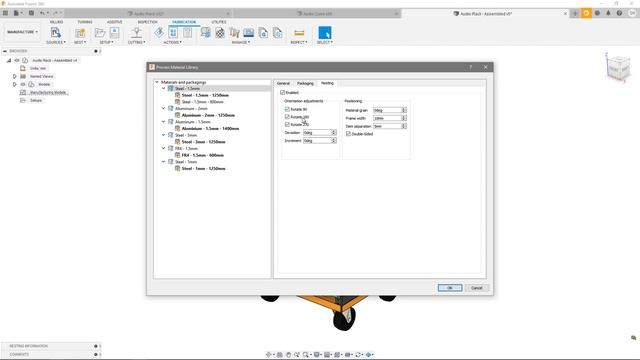Click the OK button
The width and height of the screenshot is (640, 360).
point(450,288)
